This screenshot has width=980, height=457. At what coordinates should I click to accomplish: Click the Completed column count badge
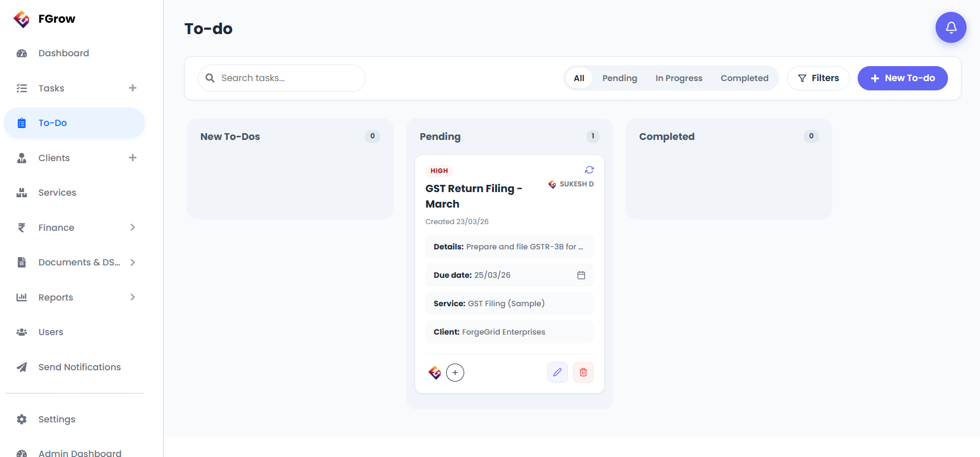[x=811, y=136]
